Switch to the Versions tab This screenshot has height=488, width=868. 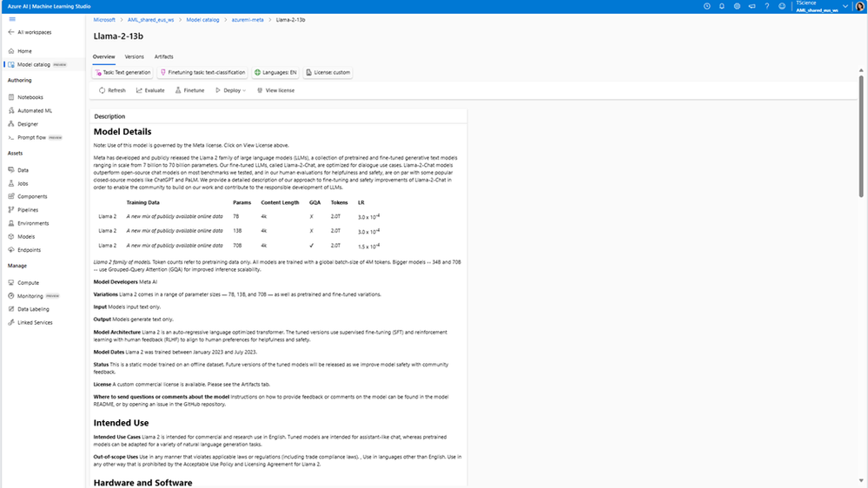[134, 57]
